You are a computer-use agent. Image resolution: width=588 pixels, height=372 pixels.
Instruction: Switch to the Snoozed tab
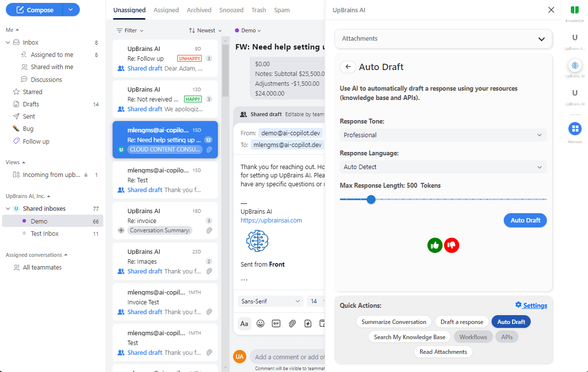pos(232,10)
